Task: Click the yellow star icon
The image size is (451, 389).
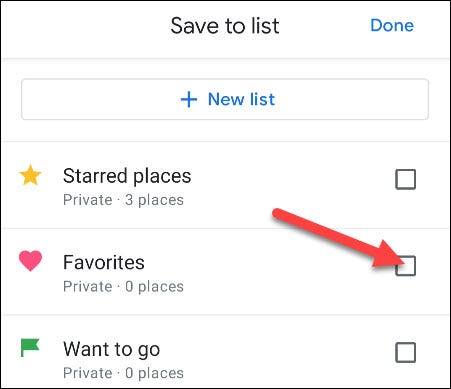Action: click(30, 175)
